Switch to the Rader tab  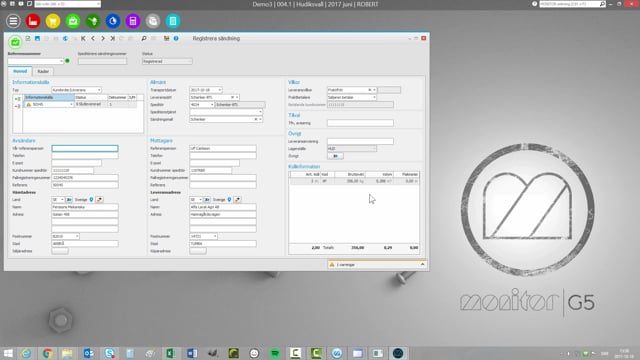43,71
